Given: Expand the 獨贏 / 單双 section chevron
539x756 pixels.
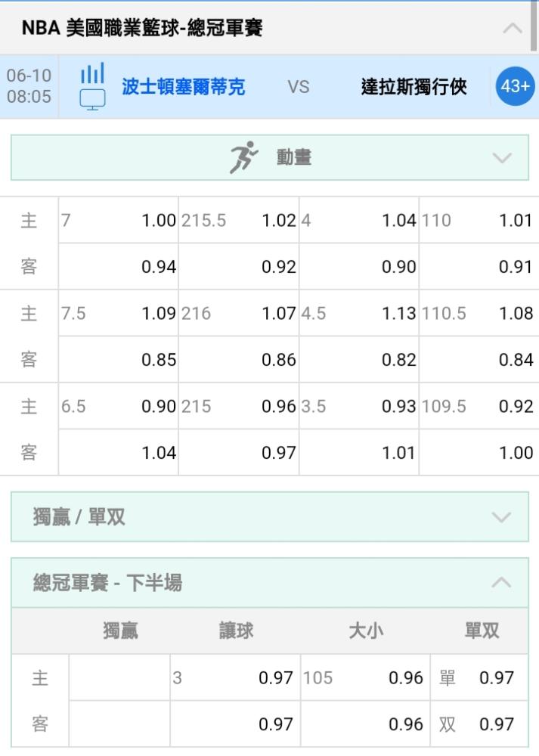Looking at the screenshot, I should [502, 517].
